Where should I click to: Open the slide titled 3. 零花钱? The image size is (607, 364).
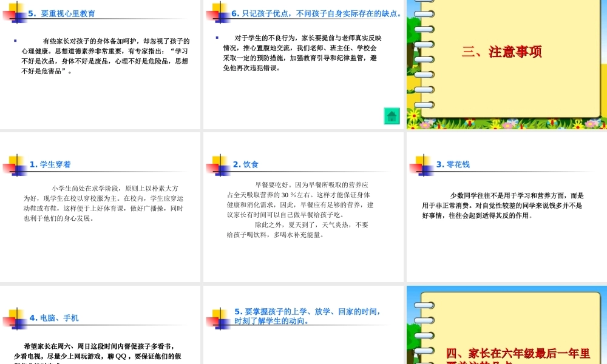pyautogui.click(x=507, y=207)
